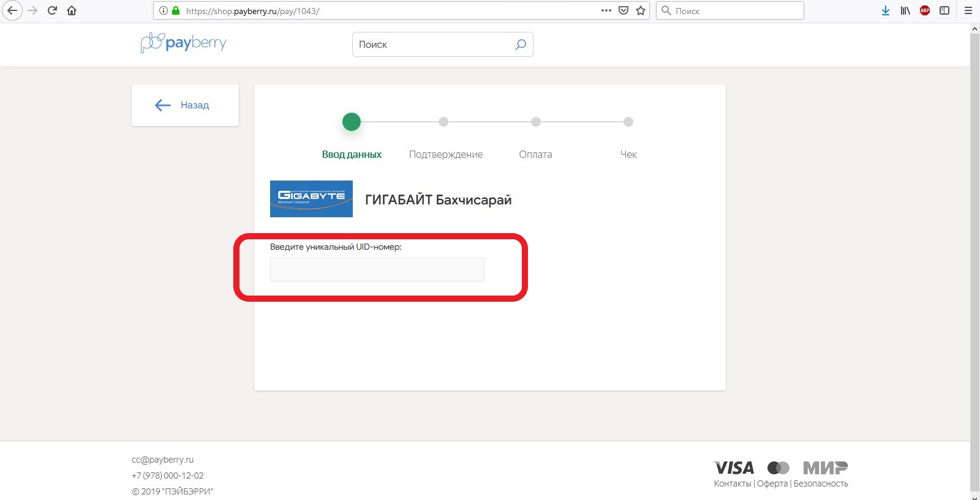Bookmark this page with the star icon
Viewport: 980px width, 500px height.
641,10
